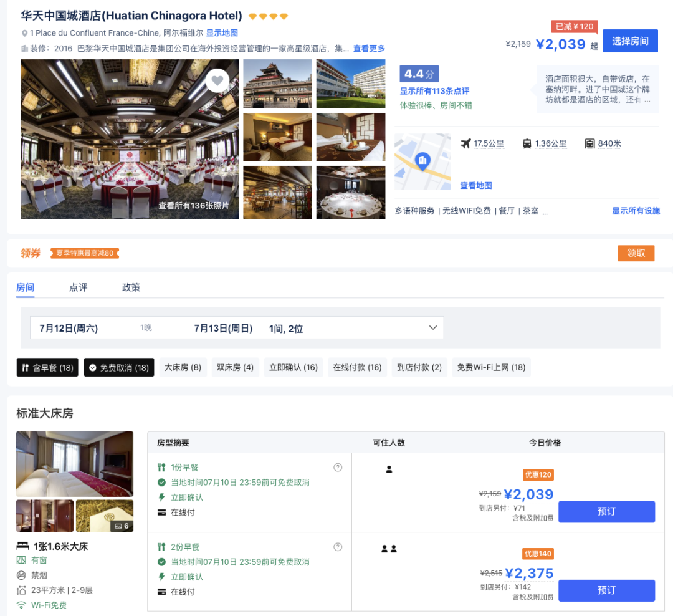Click the 4.4分 rating badge
The image size is (673, 616).
(419, 74)
